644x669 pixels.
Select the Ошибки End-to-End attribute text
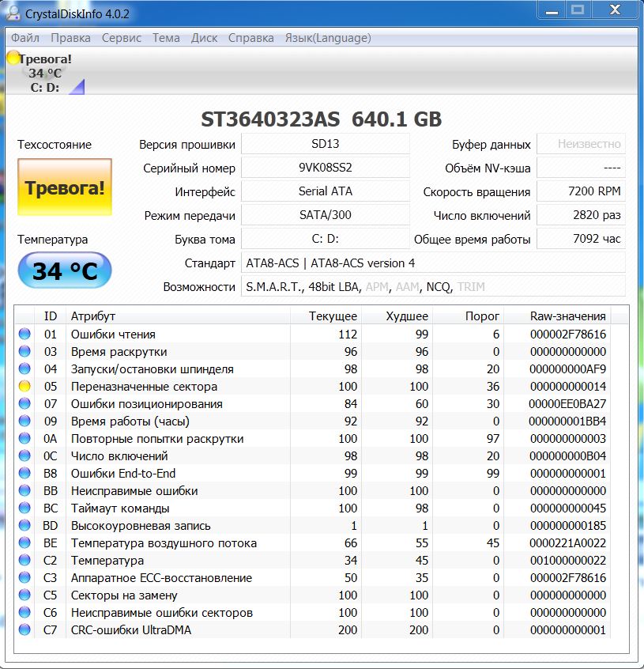(x=123, y=473)
